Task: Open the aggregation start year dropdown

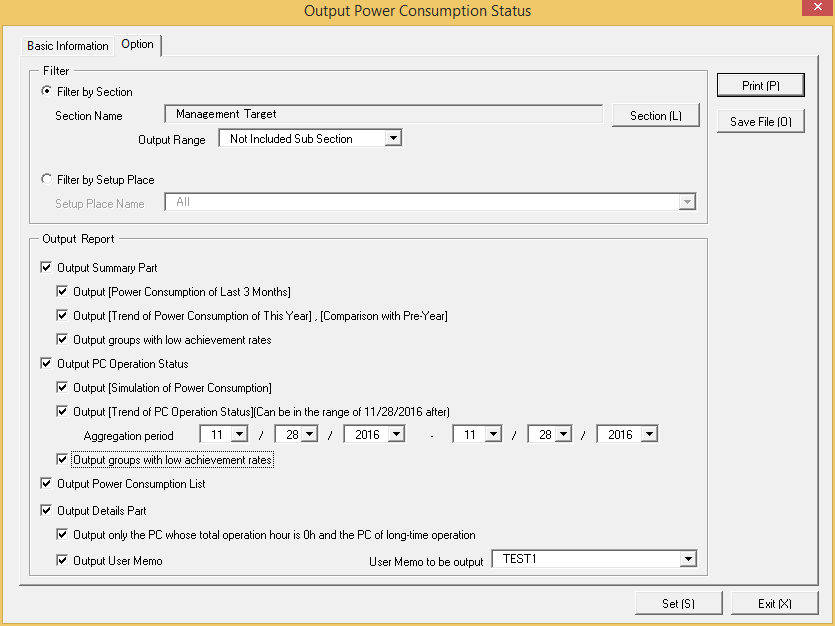Action: click(x=397, y=434)
